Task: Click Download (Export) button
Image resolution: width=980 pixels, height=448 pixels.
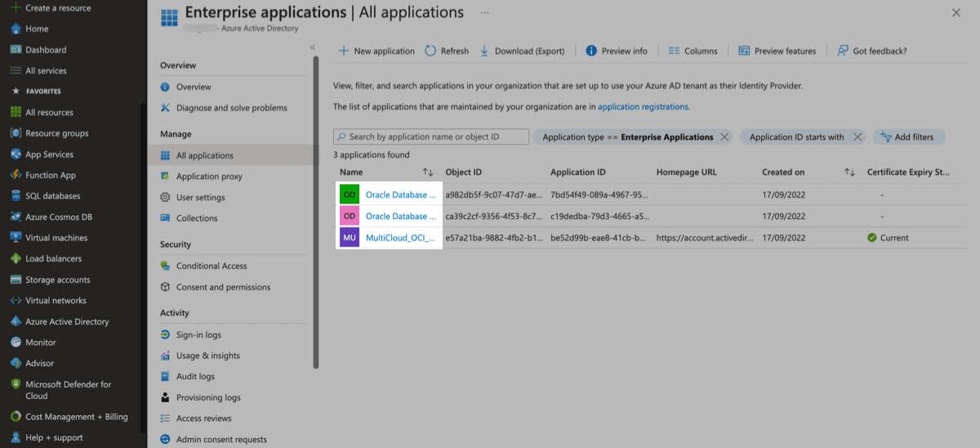Action: [522, 51]
